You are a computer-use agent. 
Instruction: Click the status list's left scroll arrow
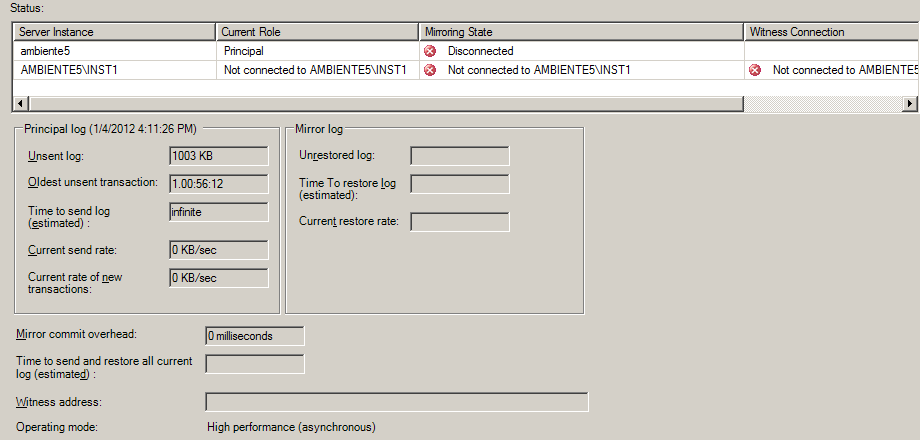(x=21, y=103)
